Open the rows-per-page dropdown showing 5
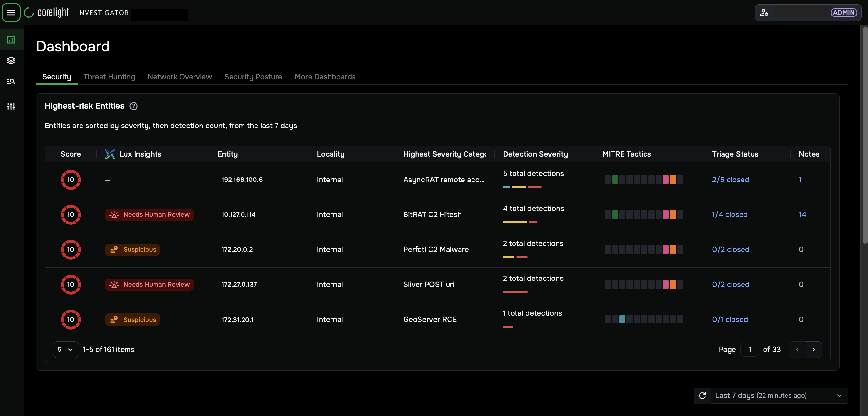 click(x=66, y=350)
